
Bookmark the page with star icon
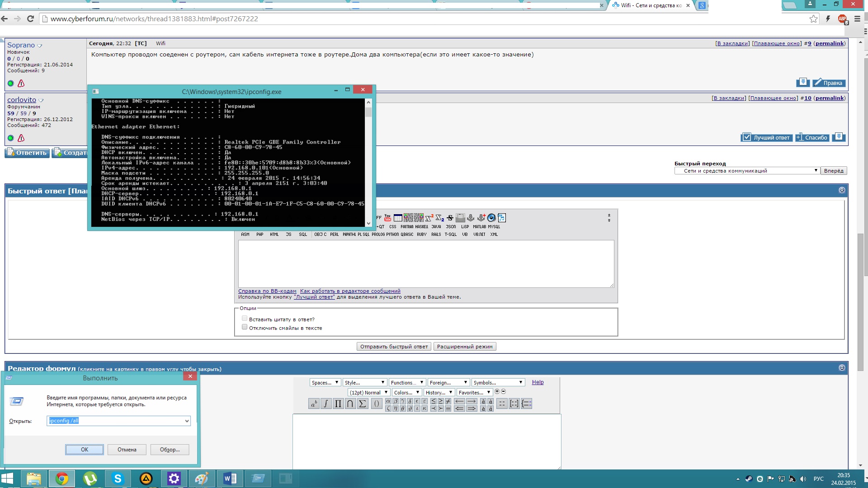tap(813, 19)
